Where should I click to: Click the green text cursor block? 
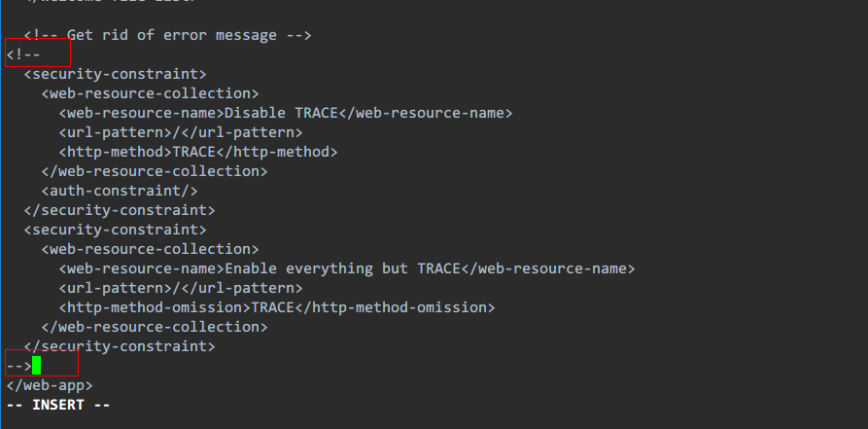[x=37, y=366]
